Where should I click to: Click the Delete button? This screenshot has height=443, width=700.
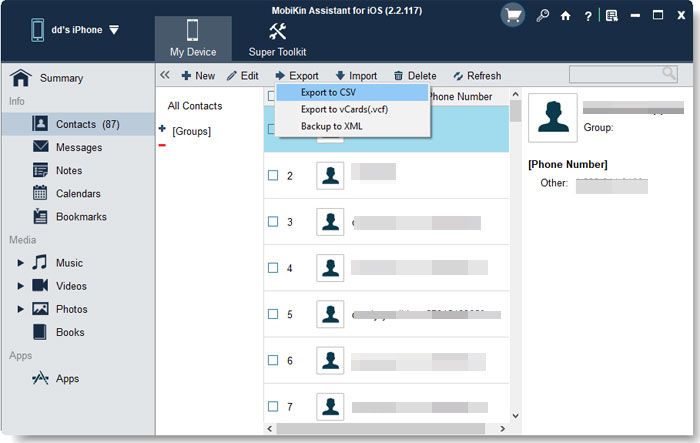tap(415, 76)
